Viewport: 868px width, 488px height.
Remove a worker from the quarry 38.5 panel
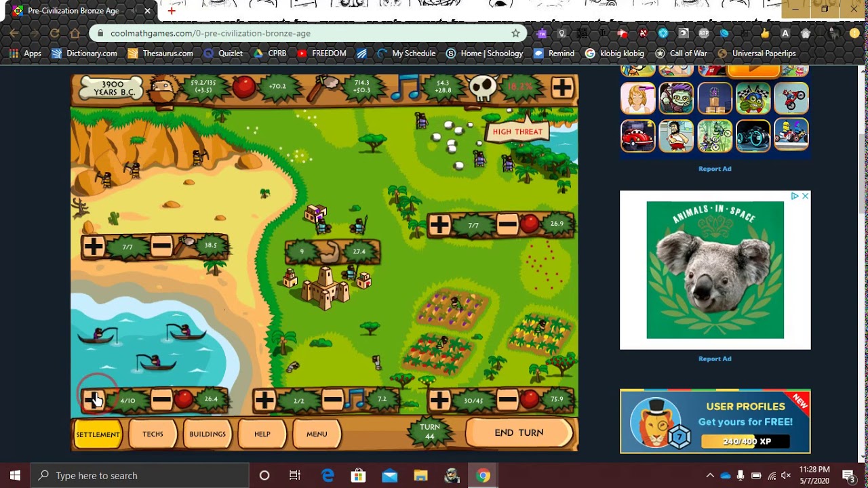click(x=161, y=246)
